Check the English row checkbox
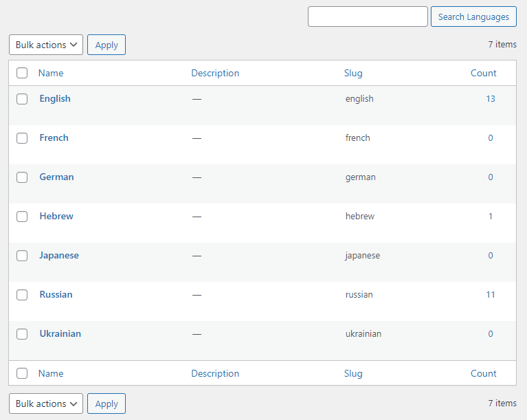The width and height of the screenshot is (527, 420). tap(22, 99)
